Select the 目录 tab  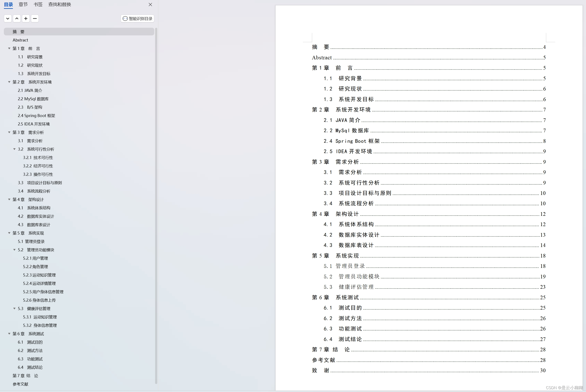pos(8,5)
